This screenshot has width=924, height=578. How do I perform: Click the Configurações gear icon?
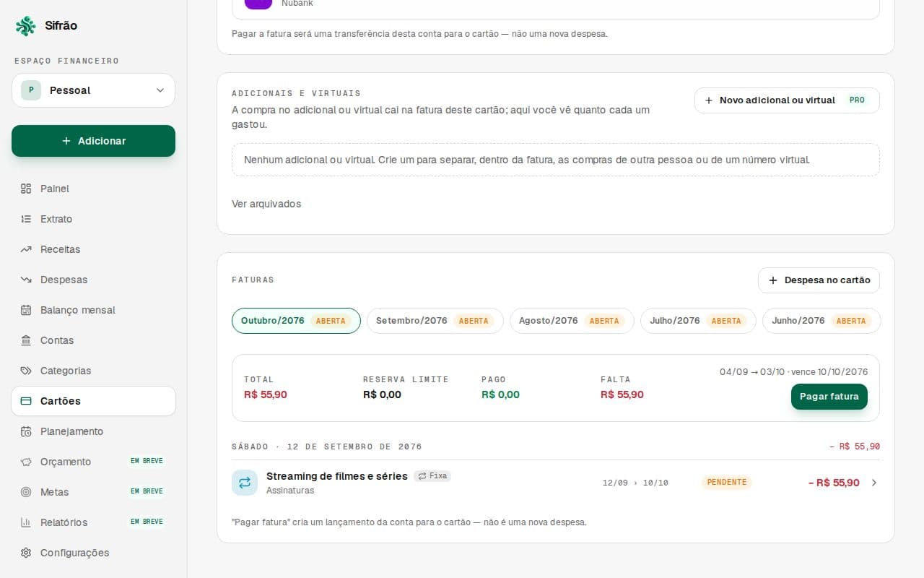pyautogui.click(x=26, y=553)
